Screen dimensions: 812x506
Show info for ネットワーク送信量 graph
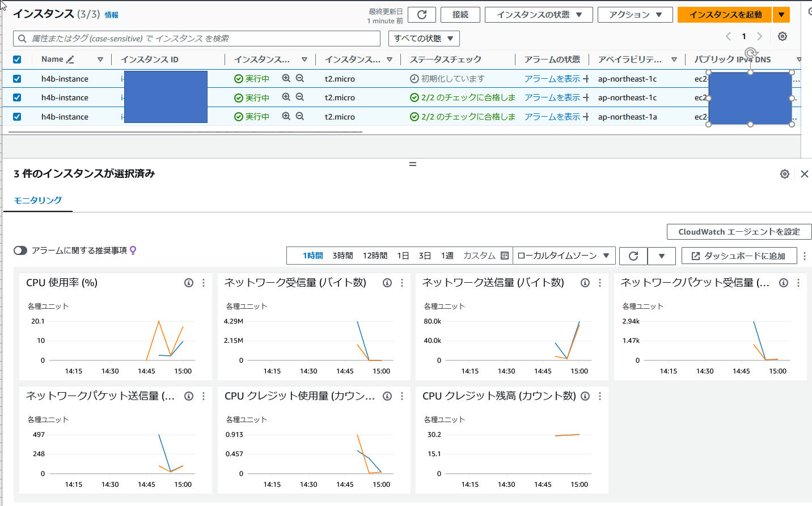point(585,283)
